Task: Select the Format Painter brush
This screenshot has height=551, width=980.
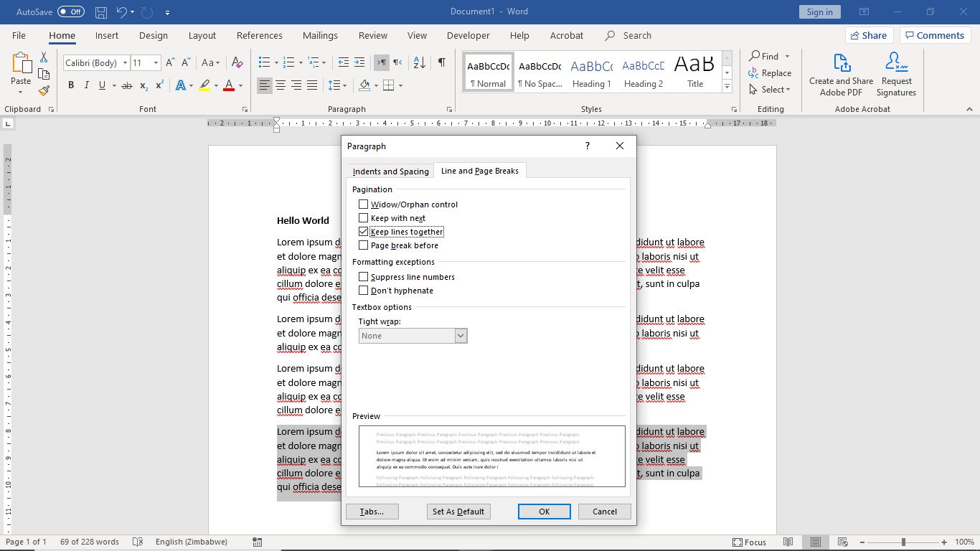Action: coord(44,90)
